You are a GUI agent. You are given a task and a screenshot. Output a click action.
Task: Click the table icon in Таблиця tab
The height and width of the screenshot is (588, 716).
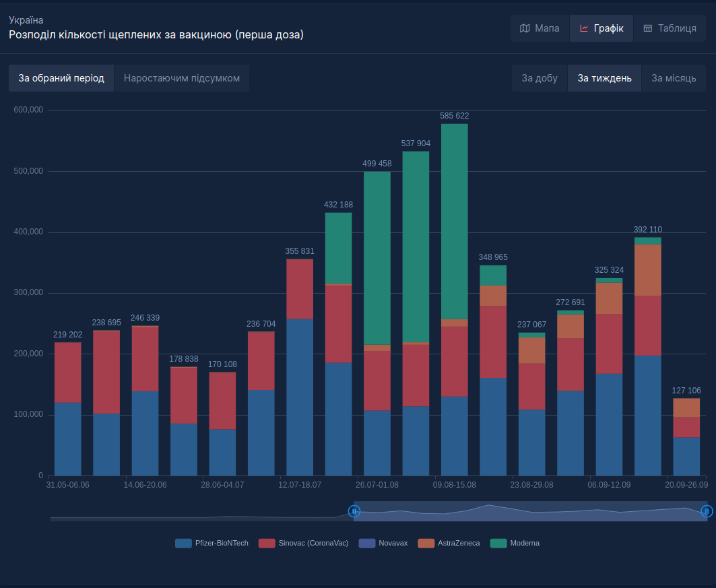tap(648, 28)
